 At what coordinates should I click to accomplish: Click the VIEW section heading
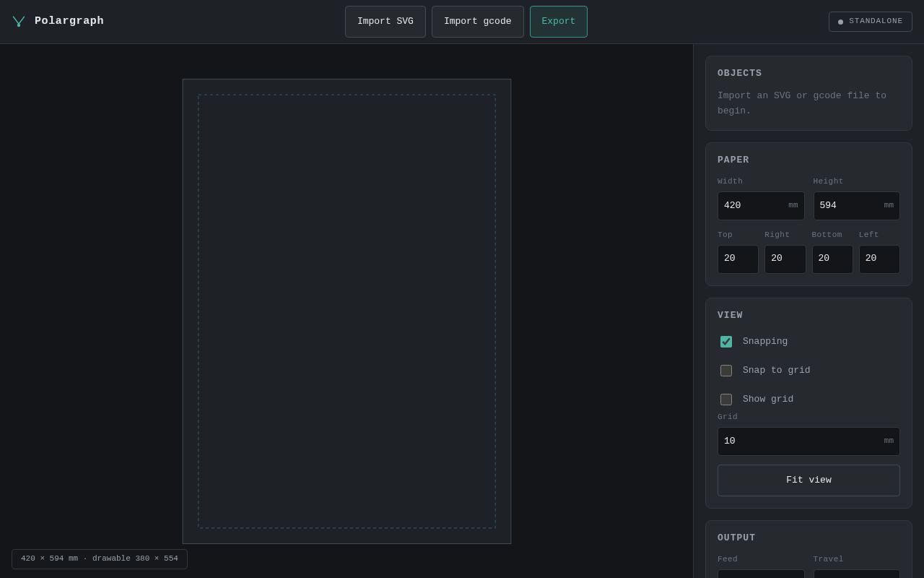(x=730, y=316)
